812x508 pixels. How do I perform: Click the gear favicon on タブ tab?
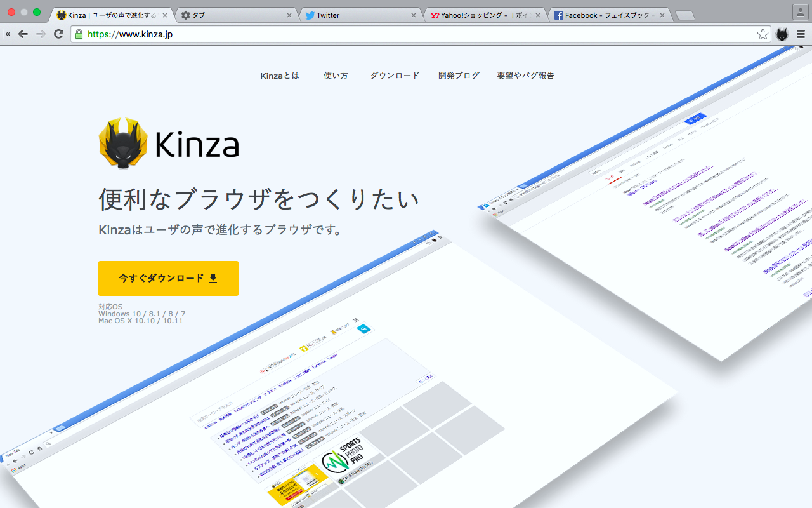[x=185, y=15]
